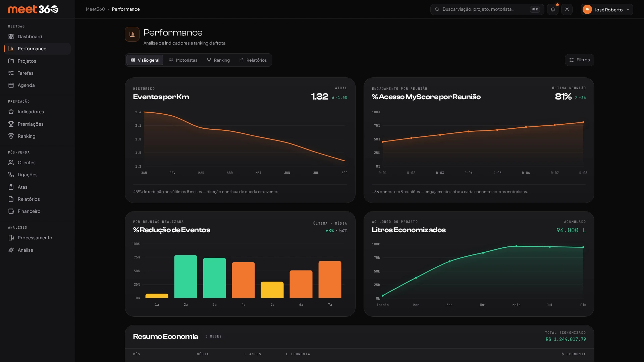The image size is (644, 362).
Task: Click Meet360 breadcrumb link
Action: (95, 9)
